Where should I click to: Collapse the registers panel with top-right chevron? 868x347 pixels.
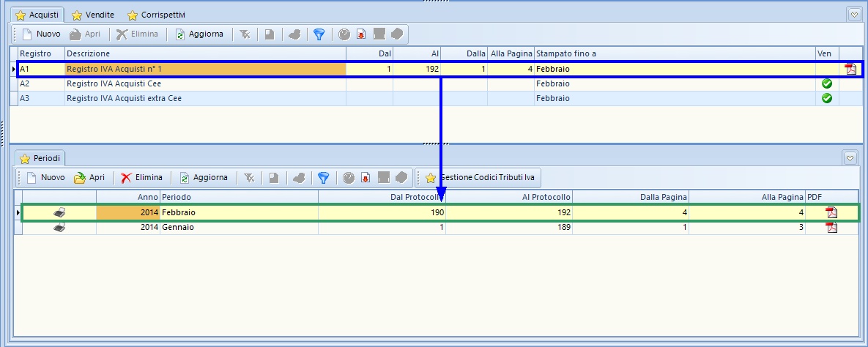[853, 14]
